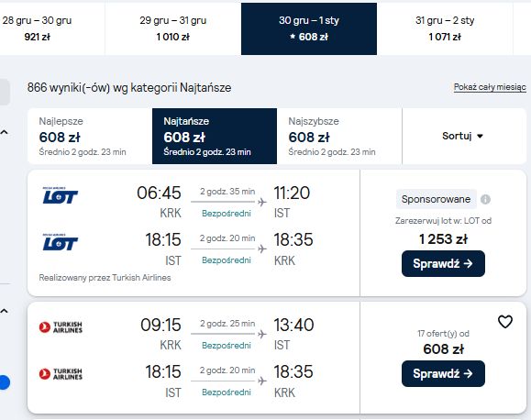This screenshot has height=420, width=531.
Task: Click the info icon next to Sponsorowane
Action: click(485, 199)
